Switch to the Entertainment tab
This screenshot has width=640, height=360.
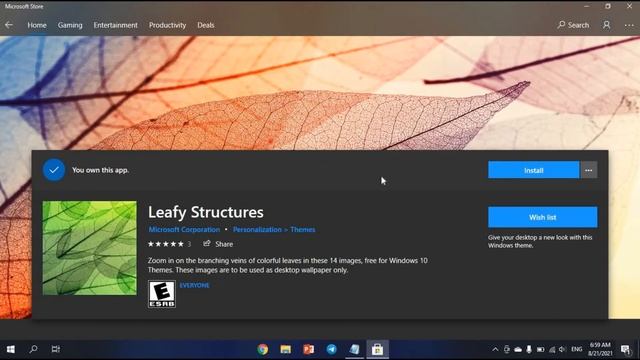[116, 25]
